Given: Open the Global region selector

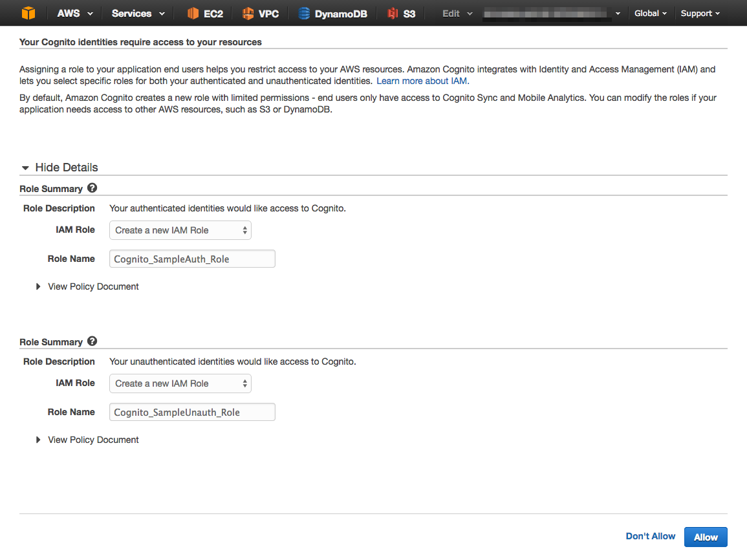Looking at the screenshot, I should click(x=650, y=12).
